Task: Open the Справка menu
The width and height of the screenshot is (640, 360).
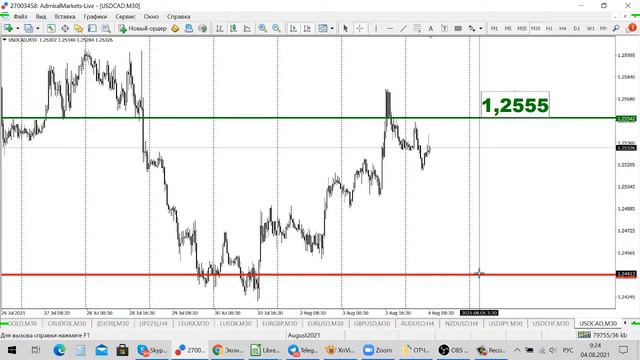Action: coord(178,17)
